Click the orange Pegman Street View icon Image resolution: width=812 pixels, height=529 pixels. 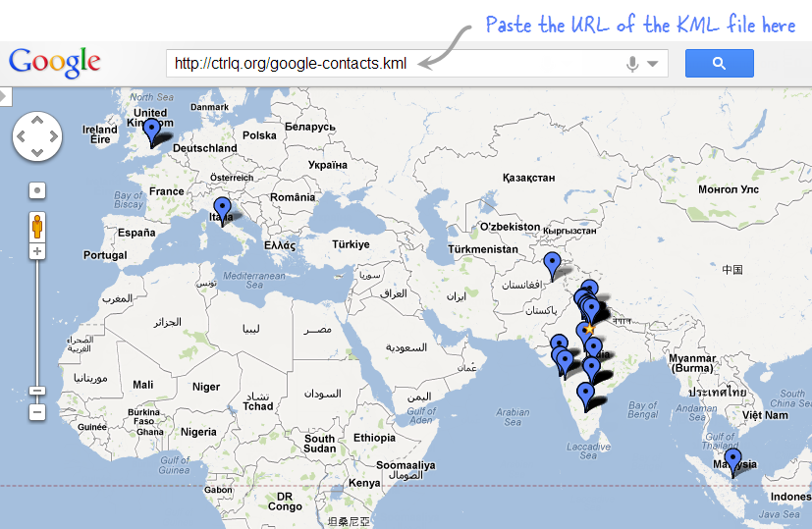pyautogui.click(x=36, y=227)
